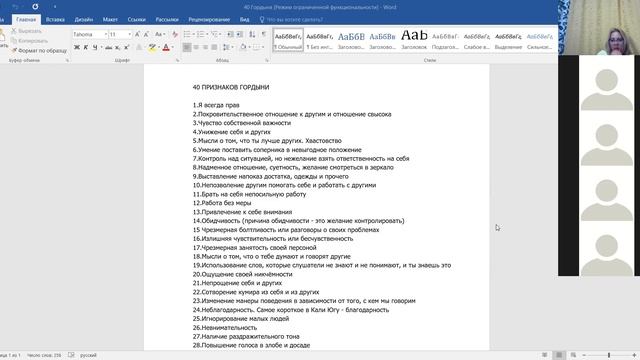Select the Выделение style
640x360 pixels.
[x=508, y=40]
